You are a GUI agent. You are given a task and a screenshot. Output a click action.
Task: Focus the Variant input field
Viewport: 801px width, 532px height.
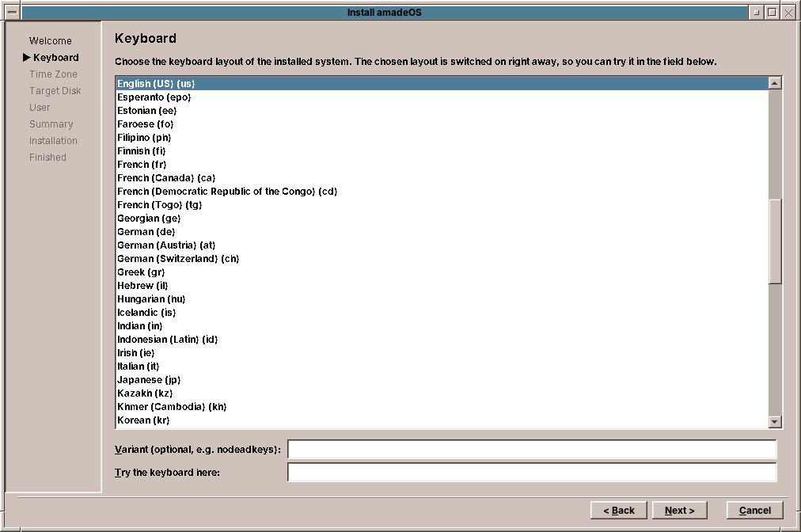point(532,449)
